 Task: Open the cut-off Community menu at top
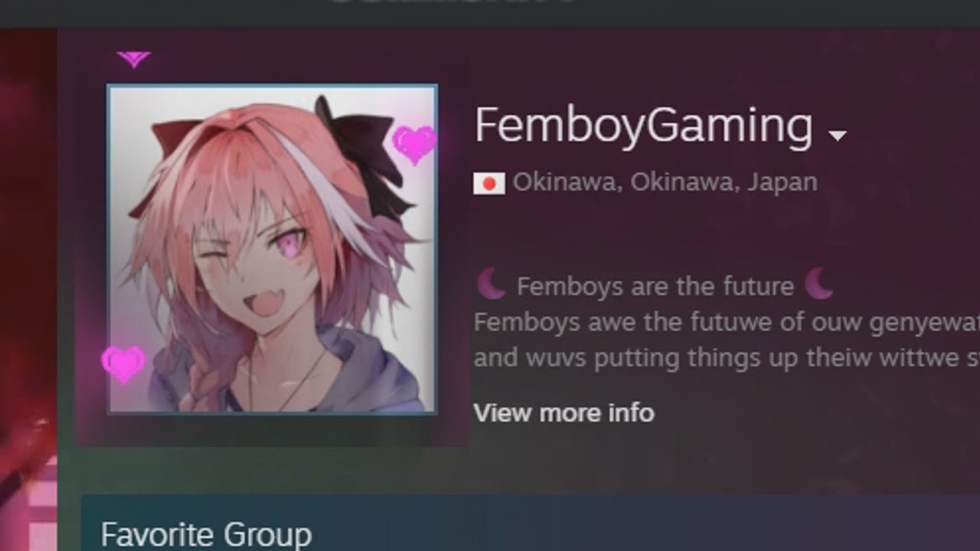tap(452, 3)
